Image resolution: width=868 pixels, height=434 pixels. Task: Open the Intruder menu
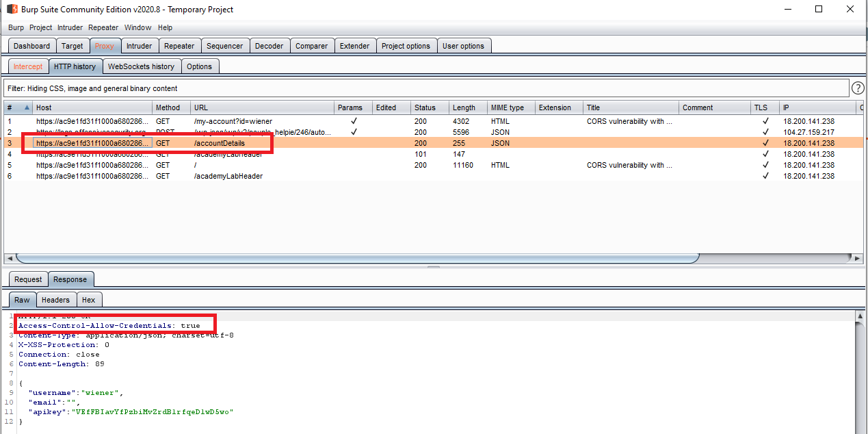click(70, 27)
